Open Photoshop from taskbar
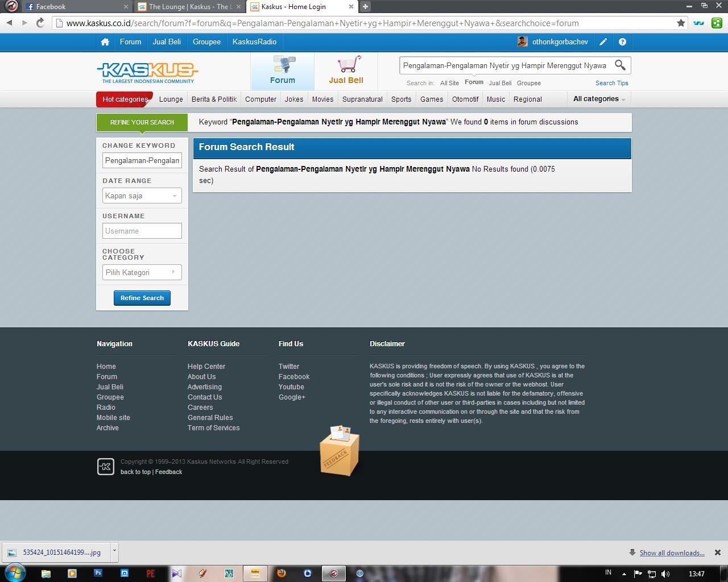The width and height of the screenshot is (728, 582). click(98, 573)
